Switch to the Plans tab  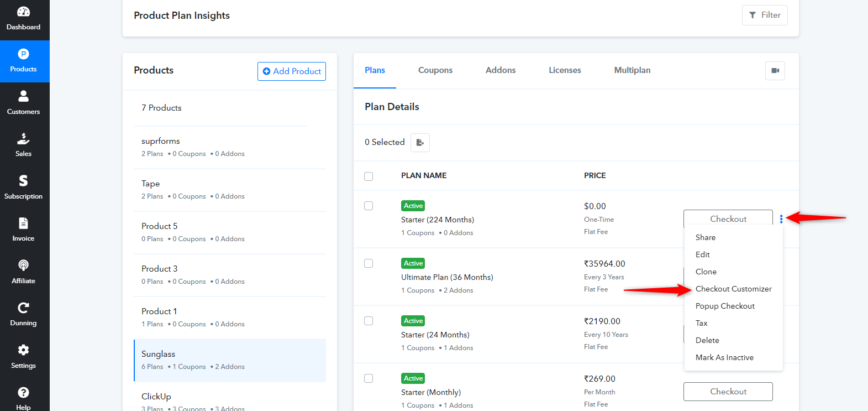375,70
